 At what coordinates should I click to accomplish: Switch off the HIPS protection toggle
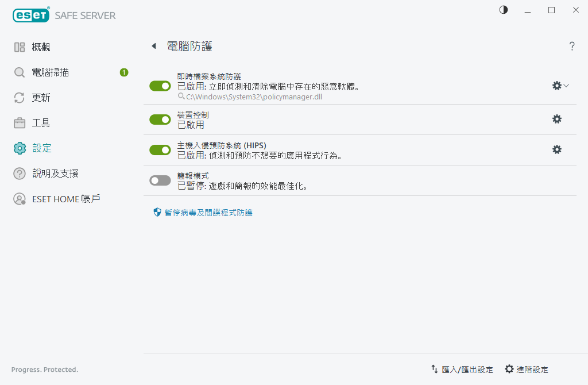click(160, 150)
